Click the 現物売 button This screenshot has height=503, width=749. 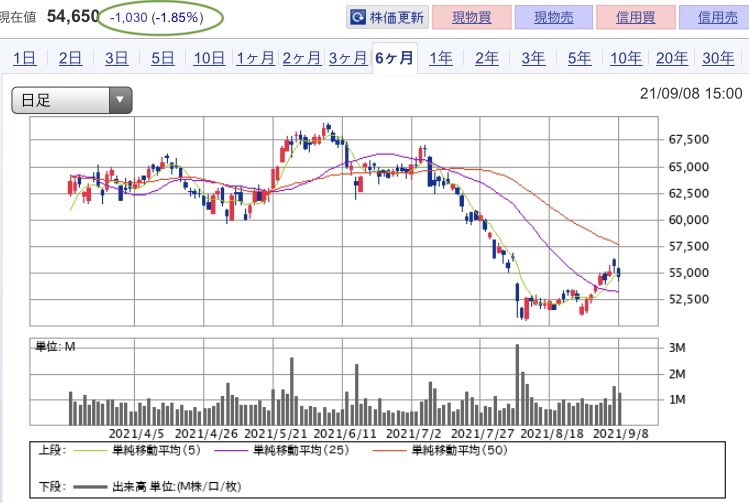point(554,18)
